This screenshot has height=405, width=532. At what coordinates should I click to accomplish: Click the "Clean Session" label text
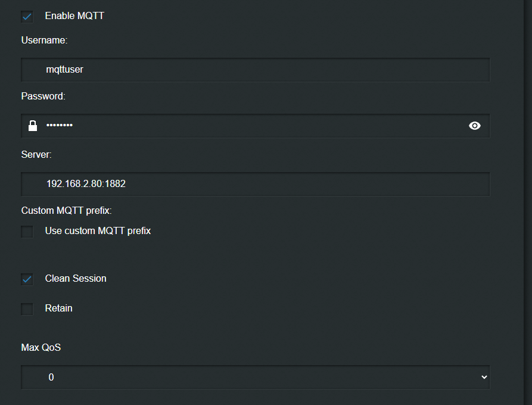(76, 278)
